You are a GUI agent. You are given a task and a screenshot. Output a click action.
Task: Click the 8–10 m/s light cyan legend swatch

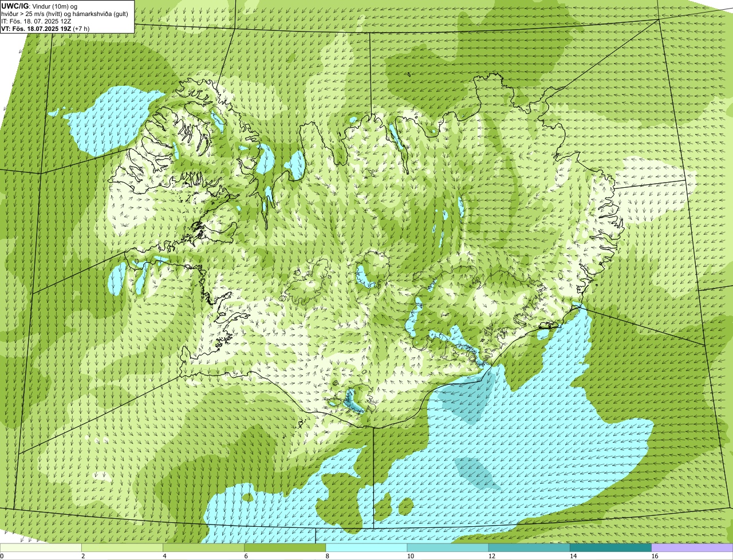point(366,547)
